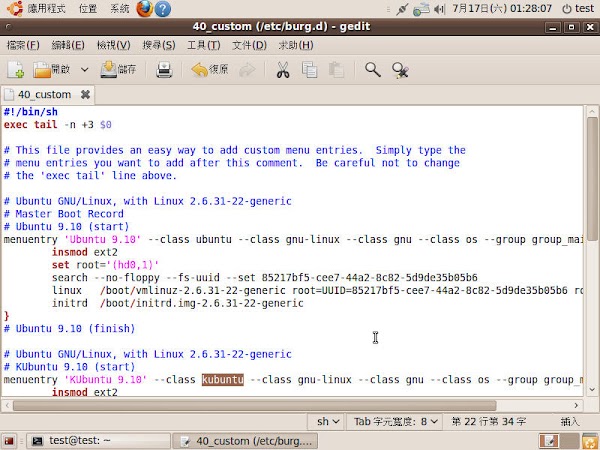Open the sh language selector dropdown
Image resolution: width=600 pixels, height=450 pixels.
pos(328,422)
